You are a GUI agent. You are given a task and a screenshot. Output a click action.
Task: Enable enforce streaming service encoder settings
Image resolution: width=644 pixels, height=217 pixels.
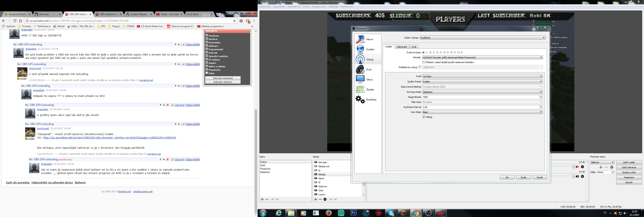click(423, 62)
